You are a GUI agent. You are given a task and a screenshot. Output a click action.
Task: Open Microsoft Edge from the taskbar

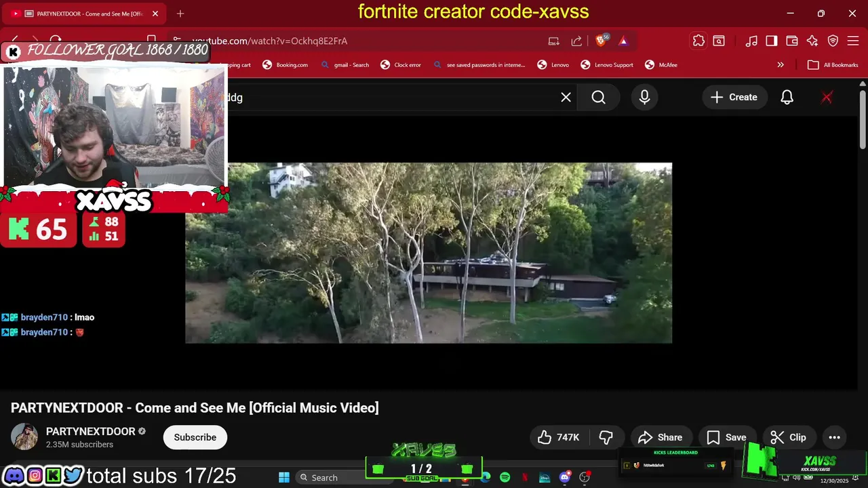[x=486, y=477]
